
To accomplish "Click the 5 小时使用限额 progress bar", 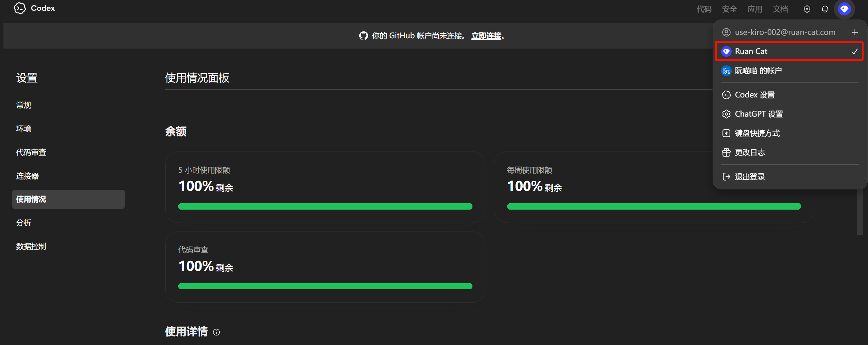I will point(325,206).
